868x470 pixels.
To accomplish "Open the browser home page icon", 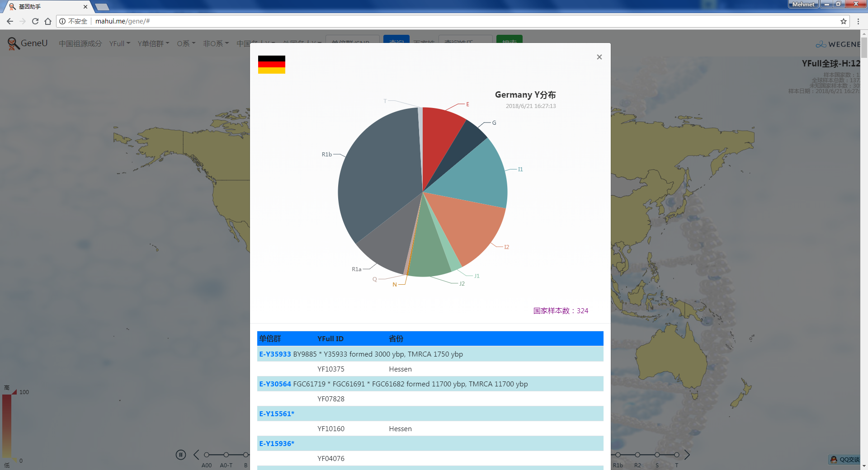I will (48, 21).
